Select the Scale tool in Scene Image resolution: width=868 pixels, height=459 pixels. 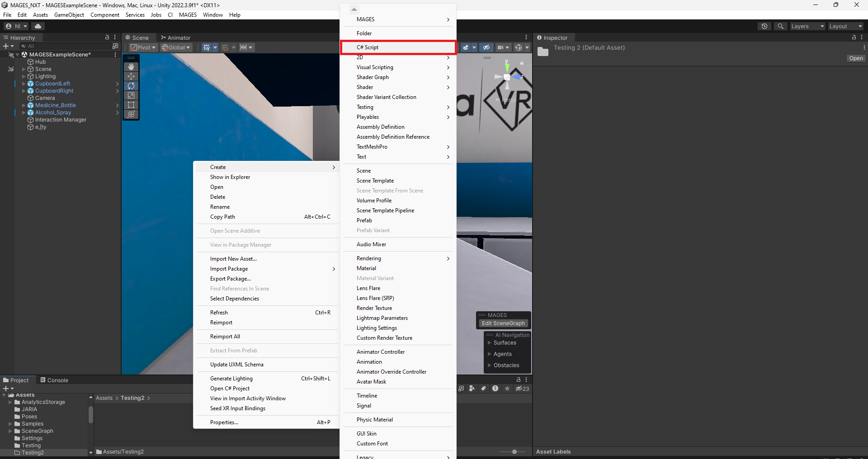click(131, 95)
